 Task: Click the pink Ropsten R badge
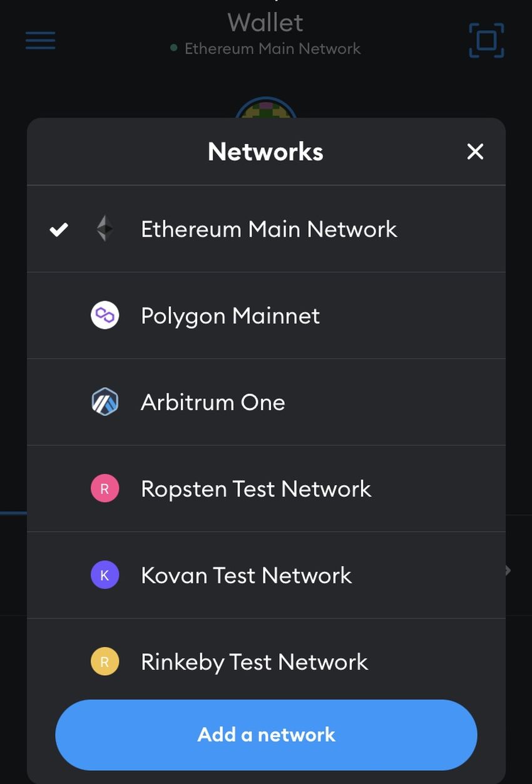[x=105, y=488]
